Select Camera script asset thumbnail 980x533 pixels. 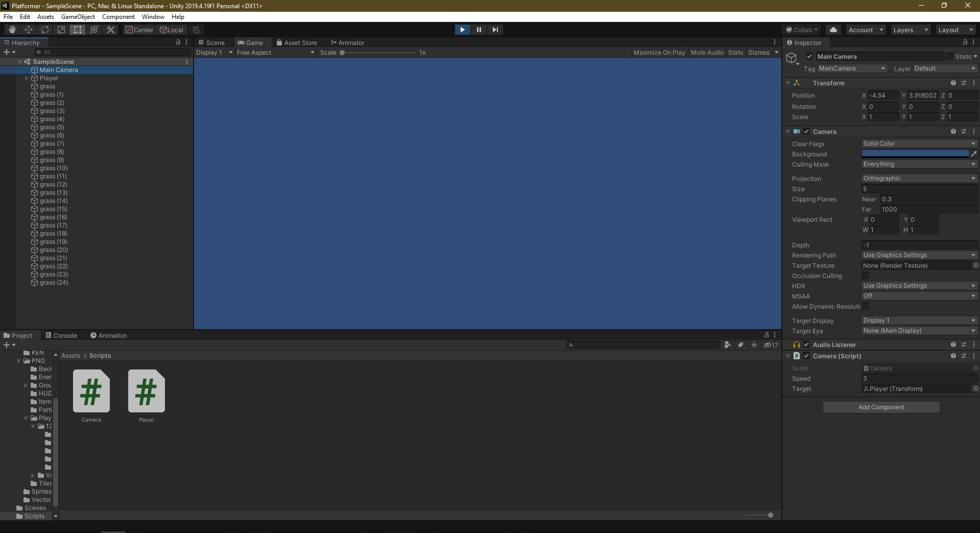(x=91, y=391)
